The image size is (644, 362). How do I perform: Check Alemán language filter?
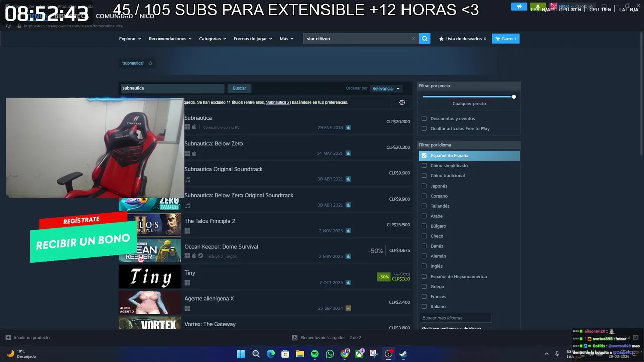(x=424, y=256)
